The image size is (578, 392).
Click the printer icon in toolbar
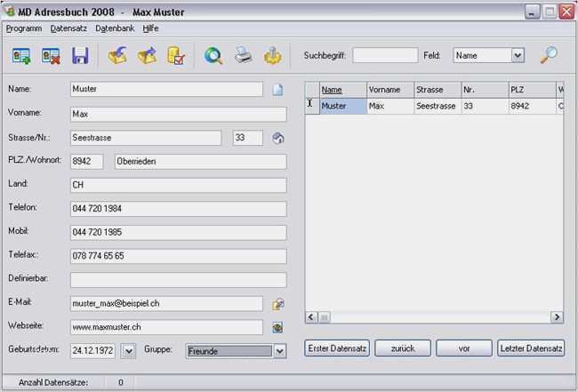[x=243, y=56]
